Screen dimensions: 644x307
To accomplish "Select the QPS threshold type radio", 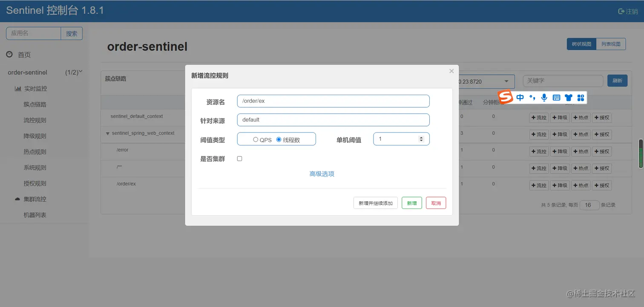I will (256, 139).
